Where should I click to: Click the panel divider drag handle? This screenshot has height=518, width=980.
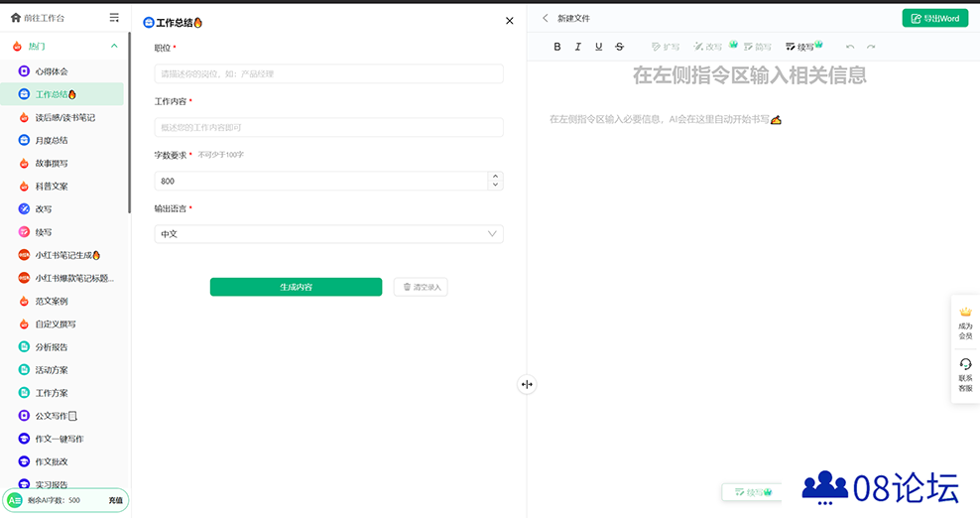[x=527, y=384]
